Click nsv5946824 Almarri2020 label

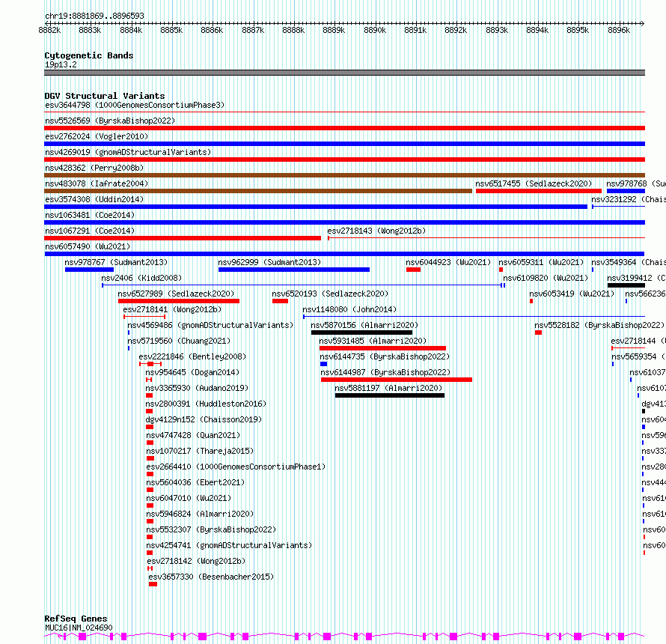pos(200,514)
